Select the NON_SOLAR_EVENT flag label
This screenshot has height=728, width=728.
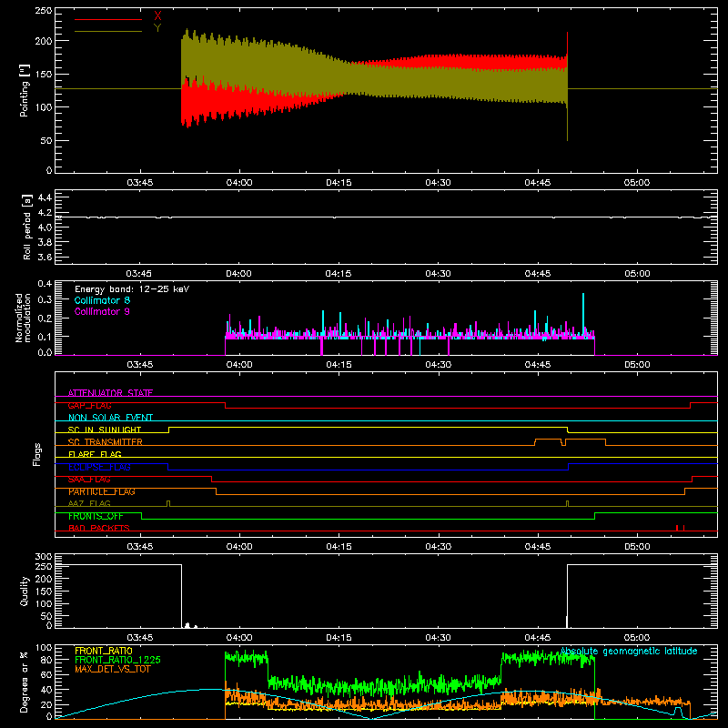coord(110,418)
